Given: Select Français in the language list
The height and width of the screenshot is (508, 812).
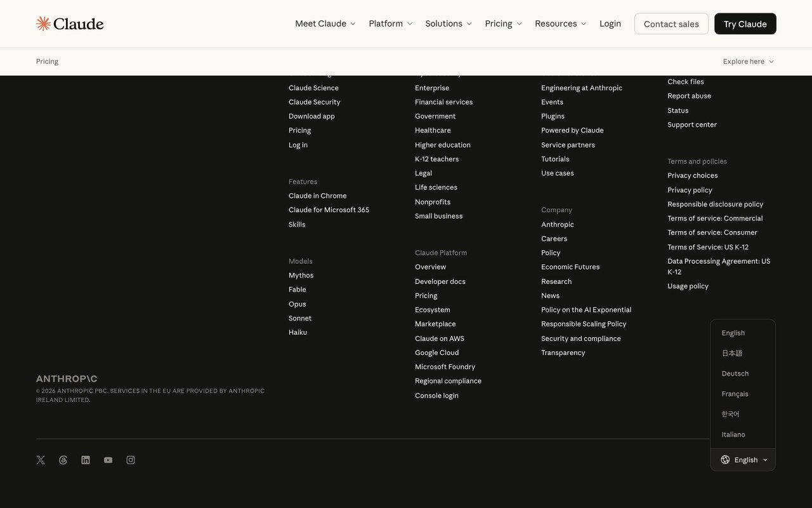Looking at the screenshot, I should click(x=735, y=394).
